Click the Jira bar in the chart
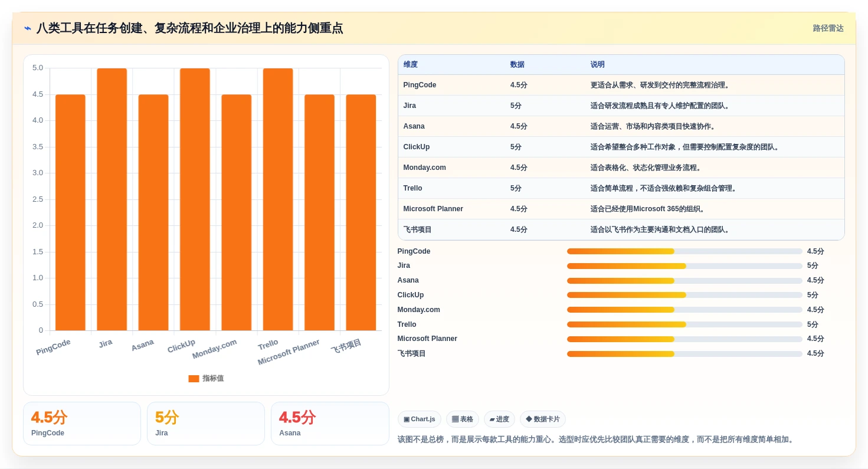 [x=112, y=199]
